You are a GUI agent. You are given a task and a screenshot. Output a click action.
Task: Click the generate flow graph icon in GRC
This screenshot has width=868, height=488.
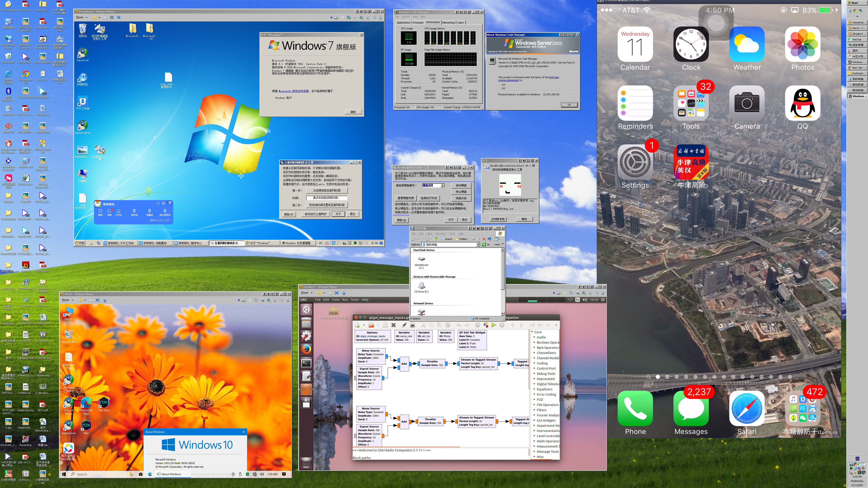click(x=486, y=325)
